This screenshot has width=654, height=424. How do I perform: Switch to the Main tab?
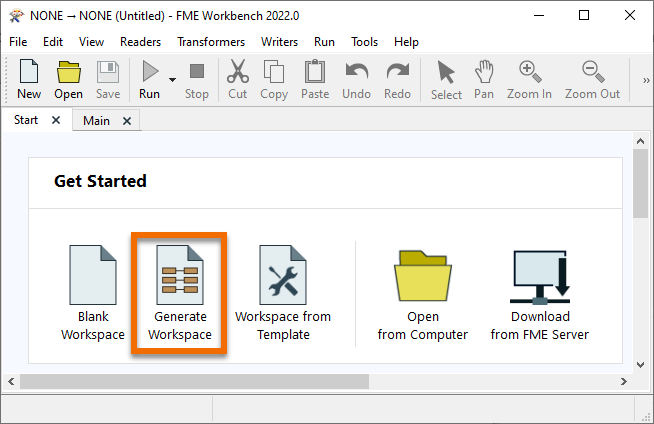tap(96, 120)
